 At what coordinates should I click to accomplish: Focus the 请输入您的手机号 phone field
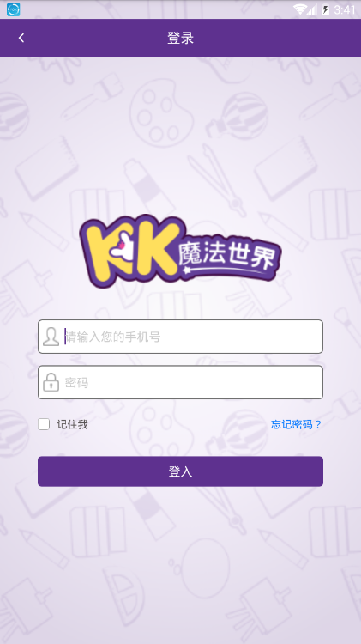[180, 337]
